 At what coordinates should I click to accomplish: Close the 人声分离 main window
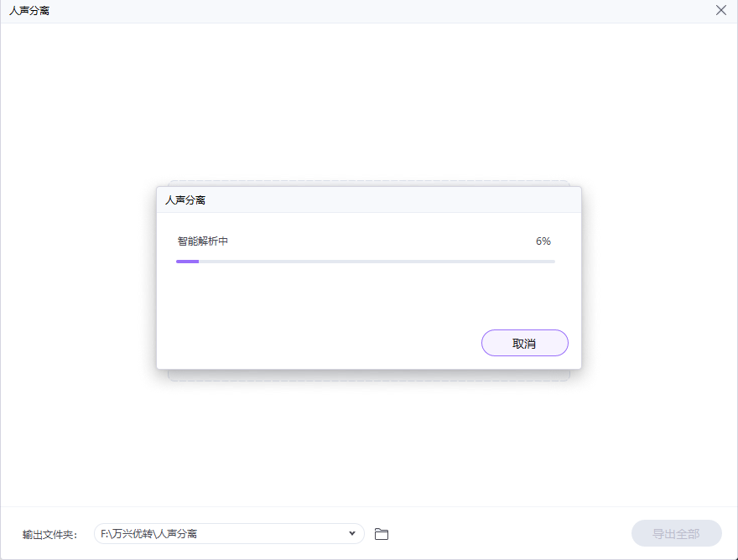pos(720,11)
